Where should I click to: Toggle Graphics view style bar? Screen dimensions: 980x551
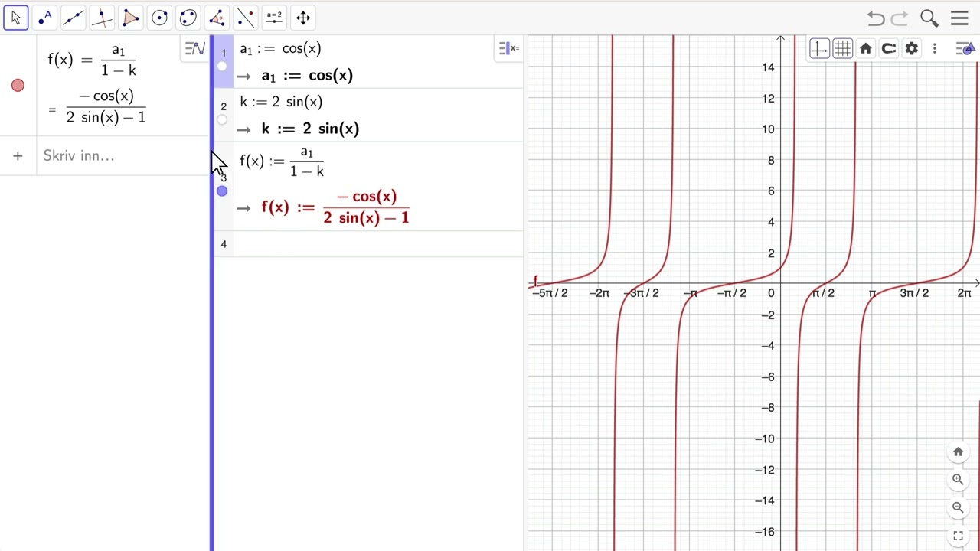[x=965, y=49]
